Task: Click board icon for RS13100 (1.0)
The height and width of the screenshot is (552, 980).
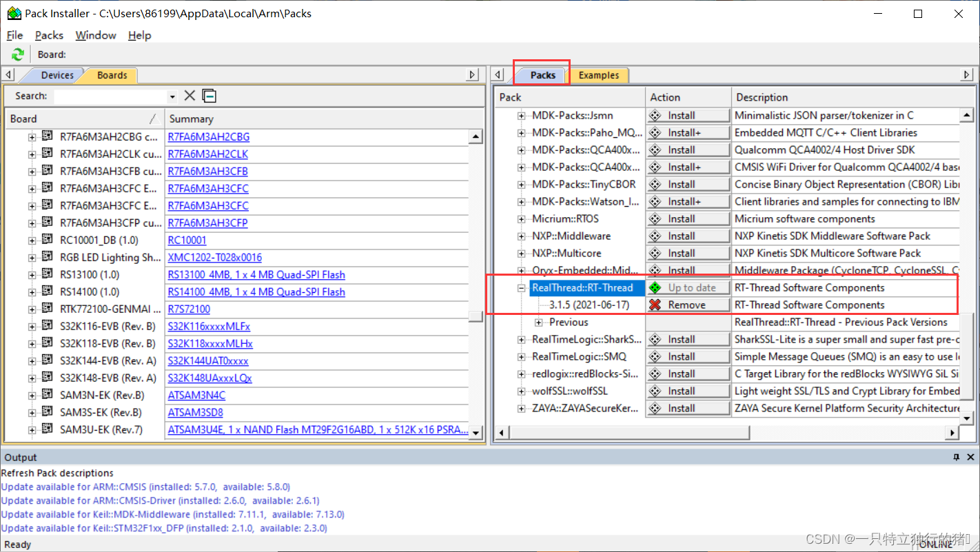Action: pos(48,274)
